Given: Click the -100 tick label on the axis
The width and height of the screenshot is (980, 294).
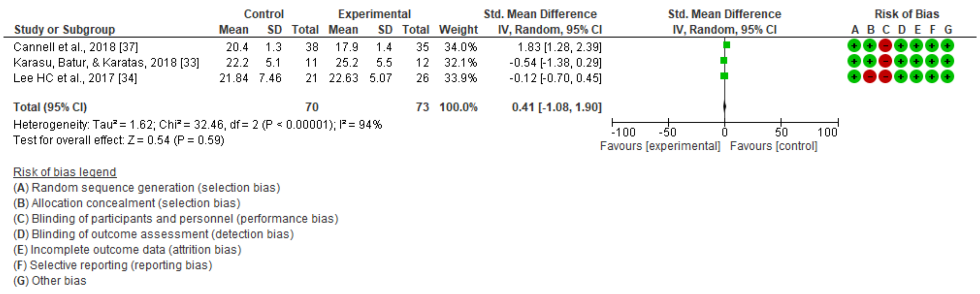Looking at the screenshot, I should pyautogui.click(x=623, y=132).
